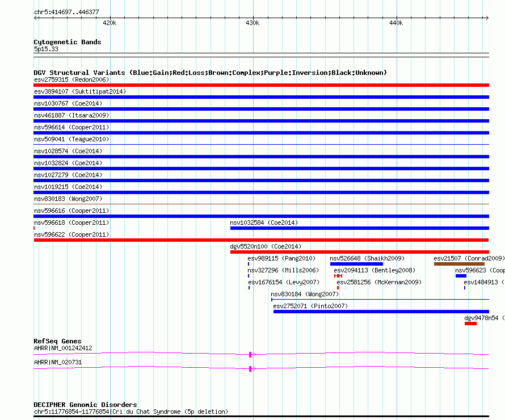
Task: Select the 5p15.33 cytogenetic band label
Action: point(46,49)
